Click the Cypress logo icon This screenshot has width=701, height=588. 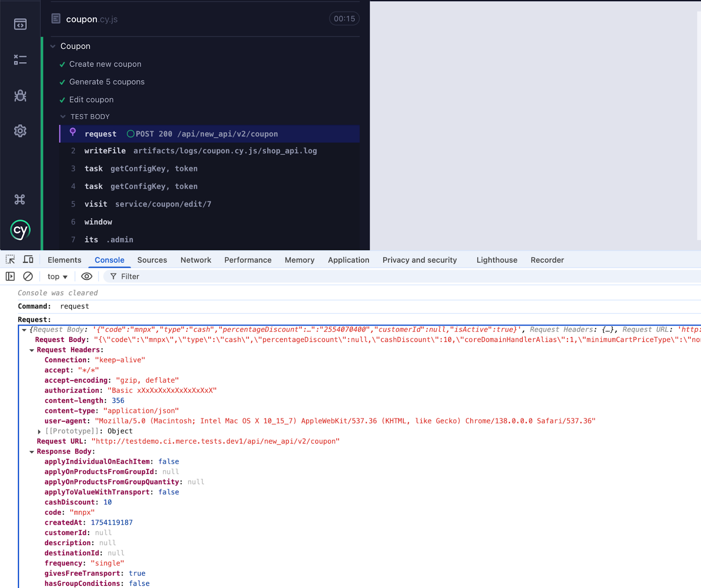click(x=20, y=230)
